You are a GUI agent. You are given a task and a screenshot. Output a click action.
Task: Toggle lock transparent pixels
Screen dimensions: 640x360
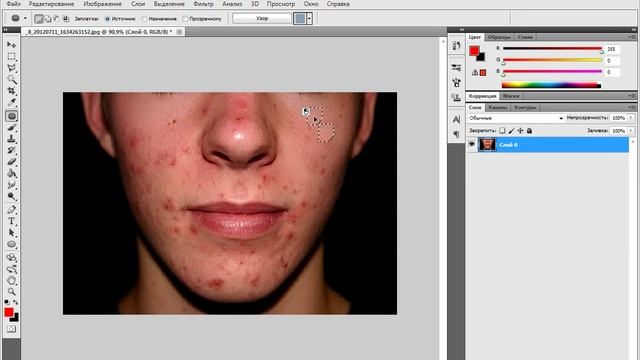[502, 131]
